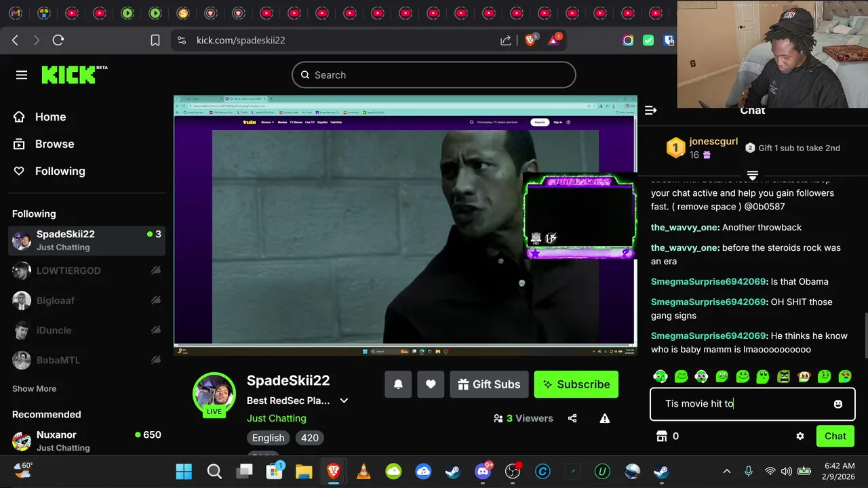Open VLC from taskbar
The height and width of the screenshot is (488, 868).
pyautogui.click(x=363, y=471)
